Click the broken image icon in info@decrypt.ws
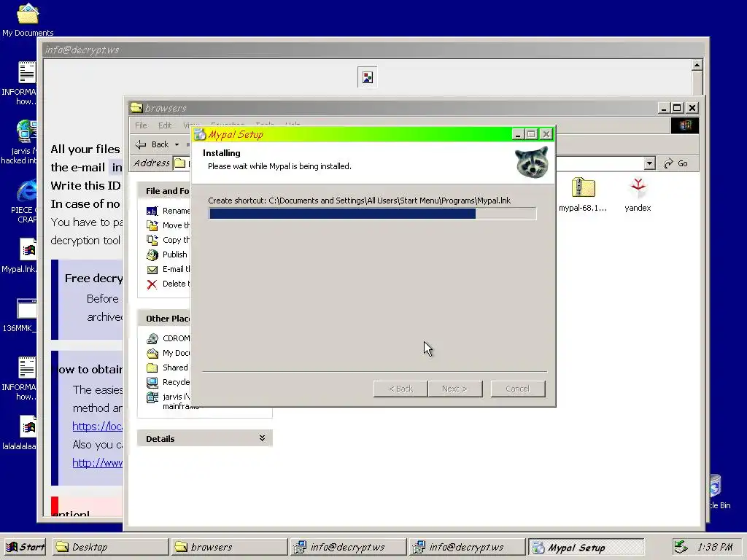Image resolution: width=747 pixels, height=560 pixels. pyautogui.click(x=368, y=77)
